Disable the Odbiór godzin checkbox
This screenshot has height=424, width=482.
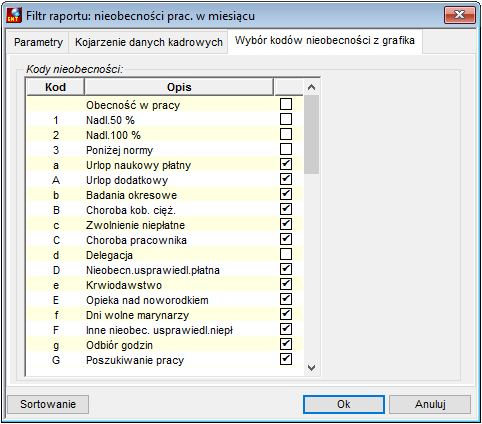[x=286, y=344]
